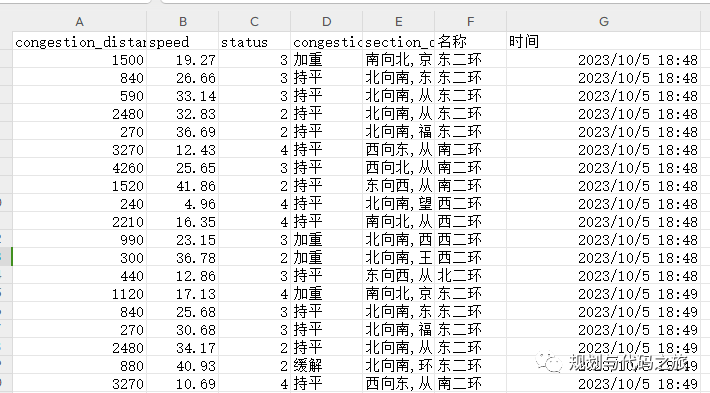Image resolution: width=710 pixels, height=393 pixels.
Task: Select speed cell 33.14
Action: (x=182, y=96)
